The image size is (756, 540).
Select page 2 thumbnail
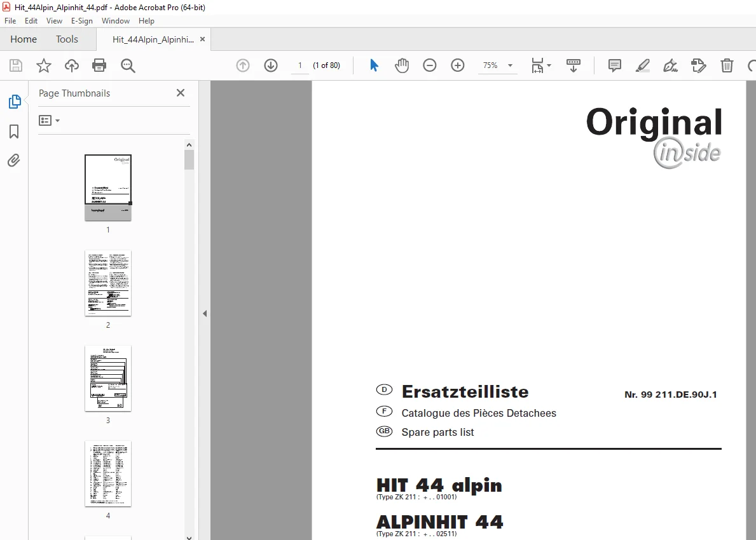click(108, 283)
